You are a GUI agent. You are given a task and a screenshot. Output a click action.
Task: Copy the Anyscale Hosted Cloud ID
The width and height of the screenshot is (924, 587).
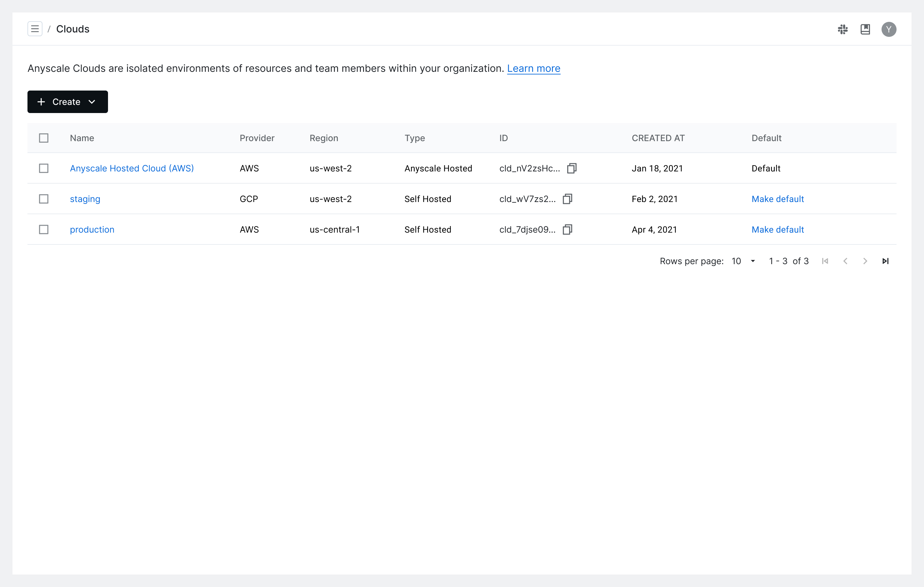tap(571, 168)
